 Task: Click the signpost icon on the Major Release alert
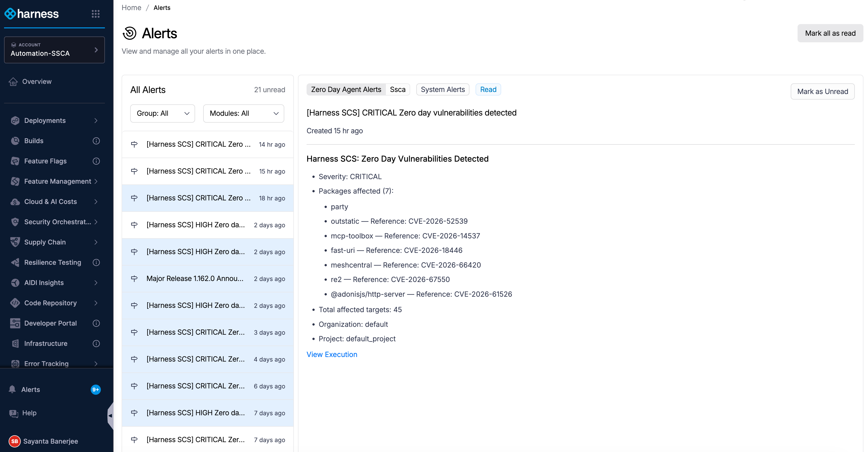click(134, 279)
